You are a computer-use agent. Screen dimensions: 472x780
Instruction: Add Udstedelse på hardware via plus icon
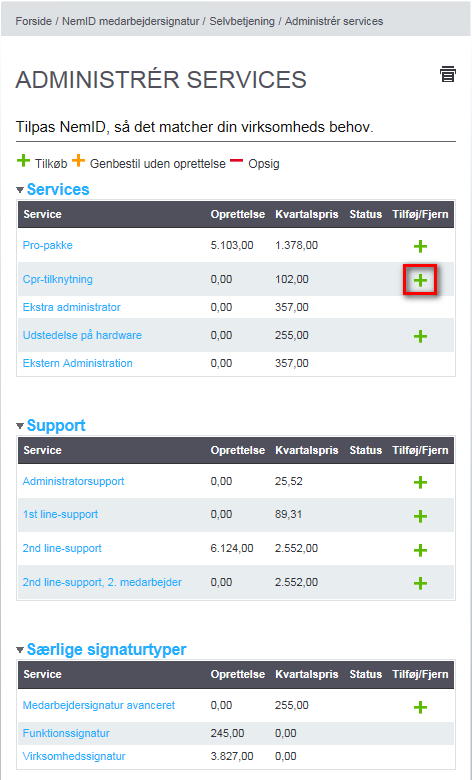pyautogui.click(x=421, y=337)
